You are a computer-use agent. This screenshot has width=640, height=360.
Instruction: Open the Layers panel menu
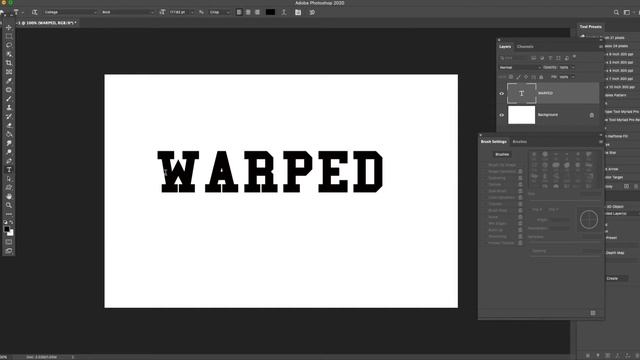tap(601, 47)
